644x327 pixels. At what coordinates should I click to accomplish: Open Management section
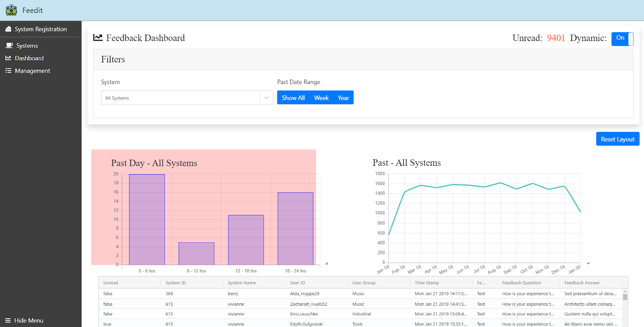tap(33, 70)
